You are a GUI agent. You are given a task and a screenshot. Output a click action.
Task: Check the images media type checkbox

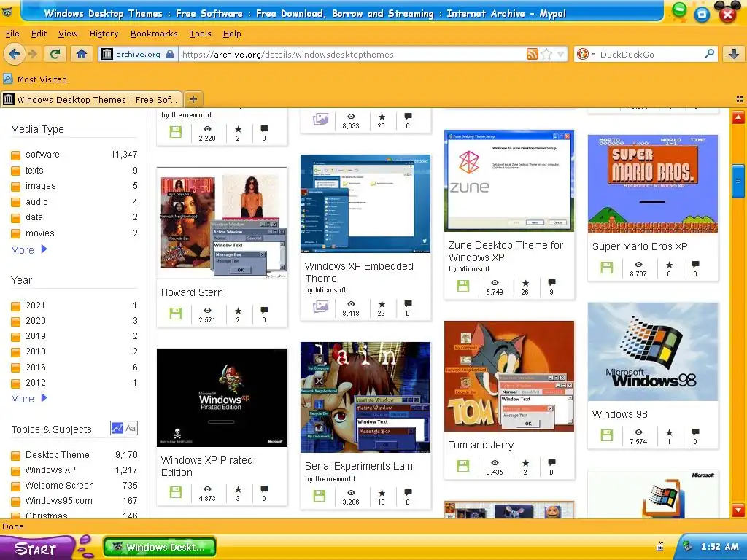16,186
